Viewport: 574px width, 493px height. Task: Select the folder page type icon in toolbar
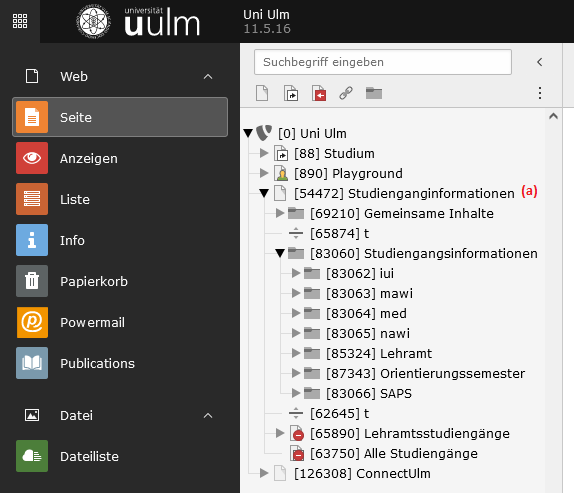coord(374,93)
